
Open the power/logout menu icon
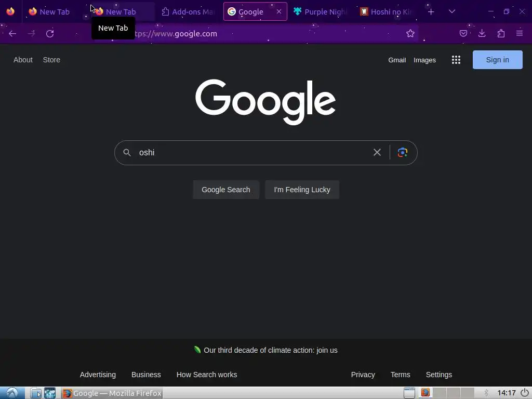pos(525,393)
